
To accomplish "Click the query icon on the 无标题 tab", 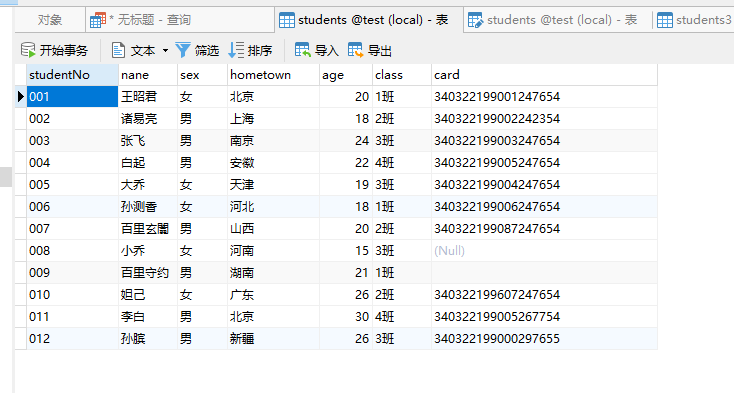I will pos(98,20).
